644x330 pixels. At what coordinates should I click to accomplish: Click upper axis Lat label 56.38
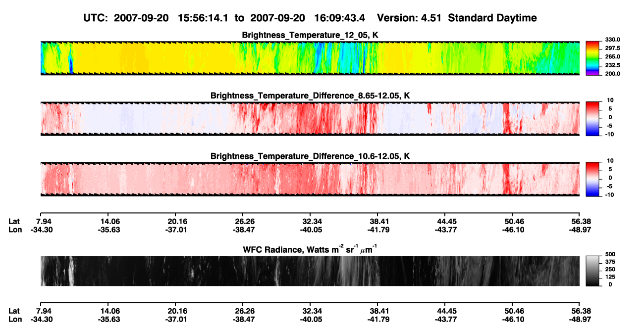pyautogui.click(x=581, y=221)
